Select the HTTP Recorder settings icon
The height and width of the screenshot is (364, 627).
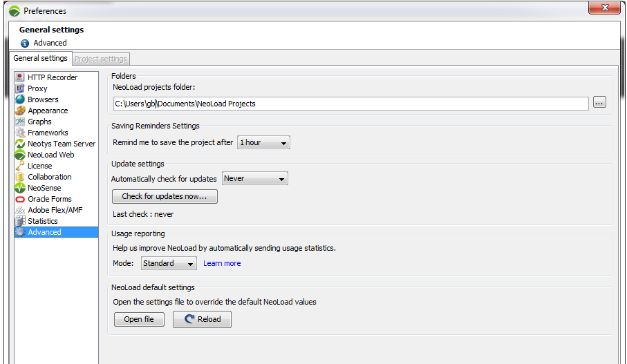[21, 77]
